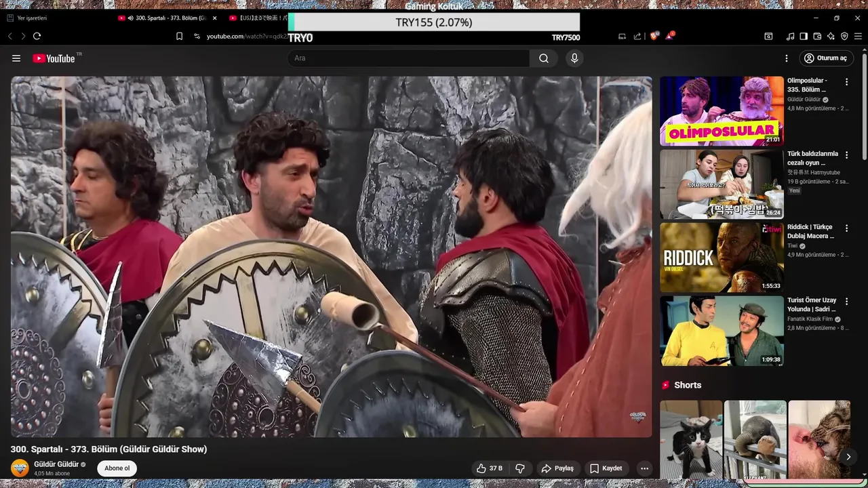Open options for Riddick video
The width and height of the screenshot is (868, 488).
pyautogui.click(x=846, y=228)
